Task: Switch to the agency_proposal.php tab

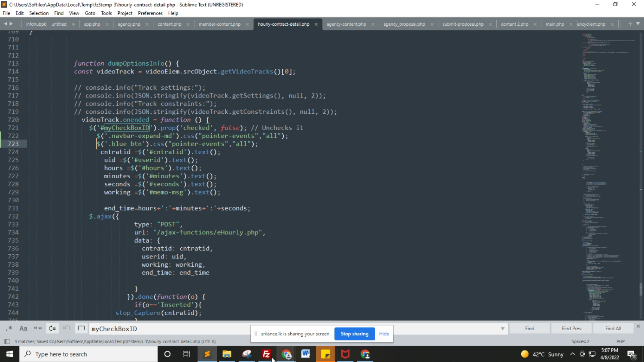Action: [x=404, y=24]
